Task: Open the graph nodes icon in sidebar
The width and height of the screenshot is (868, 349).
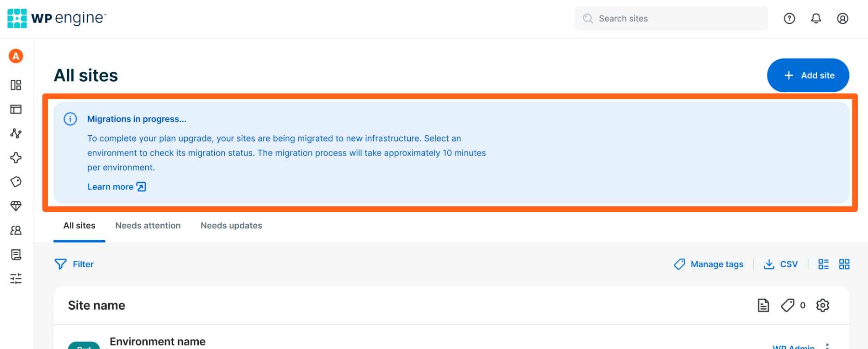Action: coord(16,133)
